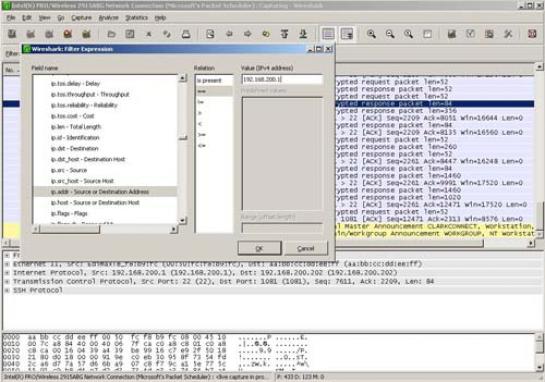Open the View menu
Screen dimensions: 545x382
[x=44, y=18]
